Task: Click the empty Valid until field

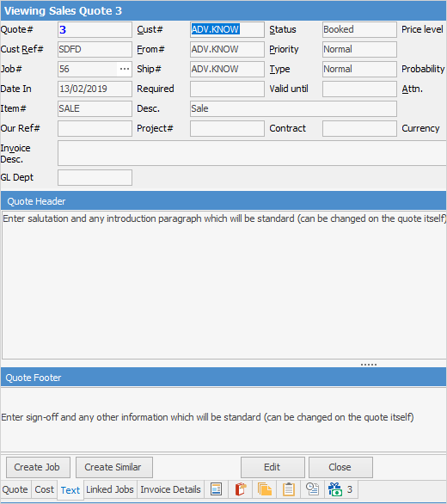Action: 359,89
